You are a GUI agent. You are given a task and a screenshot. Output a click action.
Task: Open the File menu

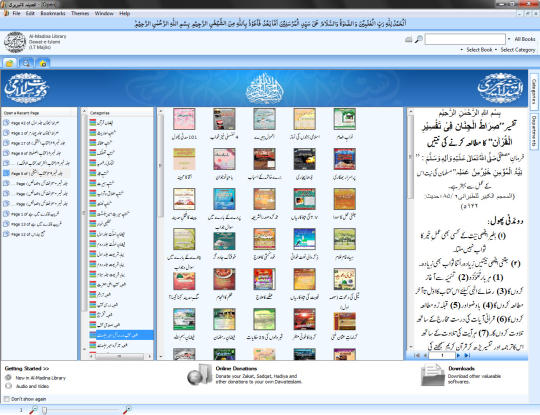coord(17,13)
